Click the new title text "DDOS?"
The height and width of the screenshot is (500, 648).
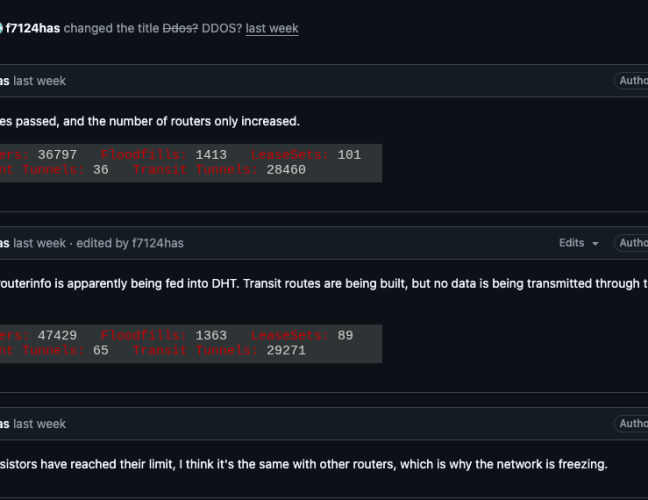click(220, 28)
